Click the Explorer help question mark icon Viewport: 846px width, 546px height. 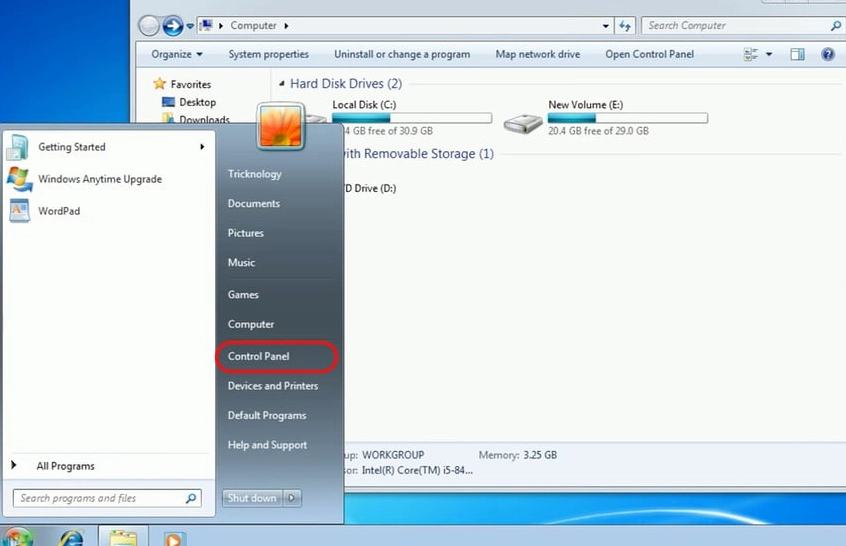(828, 54)
